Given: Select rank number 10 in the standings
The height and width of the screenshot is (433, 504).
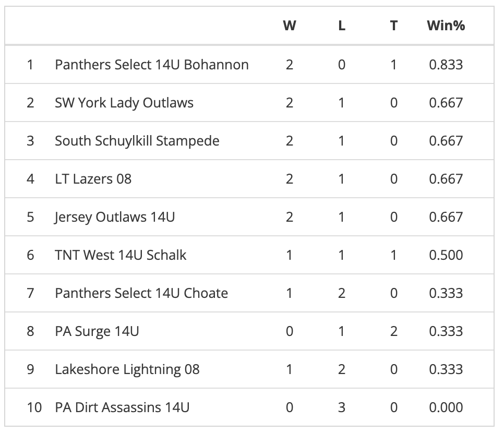Looking at the screenshot, I should click(x=34, y=407).
